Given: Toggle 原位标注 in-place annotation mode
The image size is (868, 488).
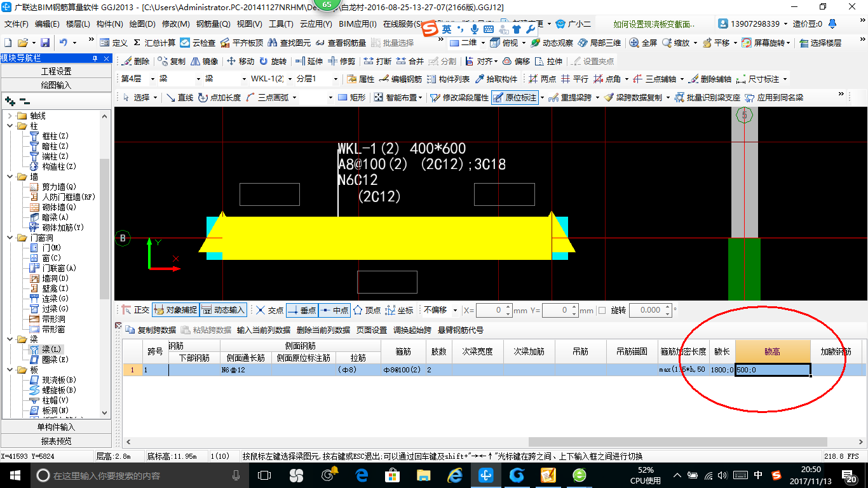Looking at the screenshot, I should click(515, 97).
